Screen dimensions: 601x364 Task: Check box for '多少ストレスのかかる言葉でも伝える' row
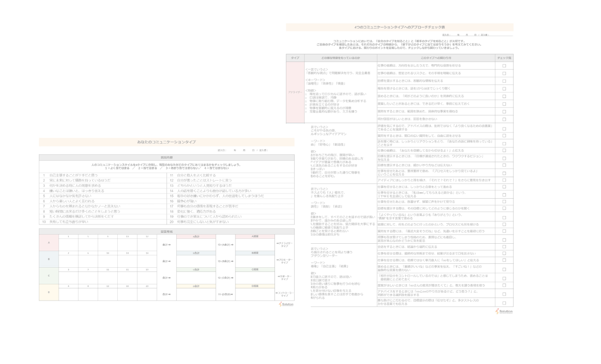[x=504, y=303]
